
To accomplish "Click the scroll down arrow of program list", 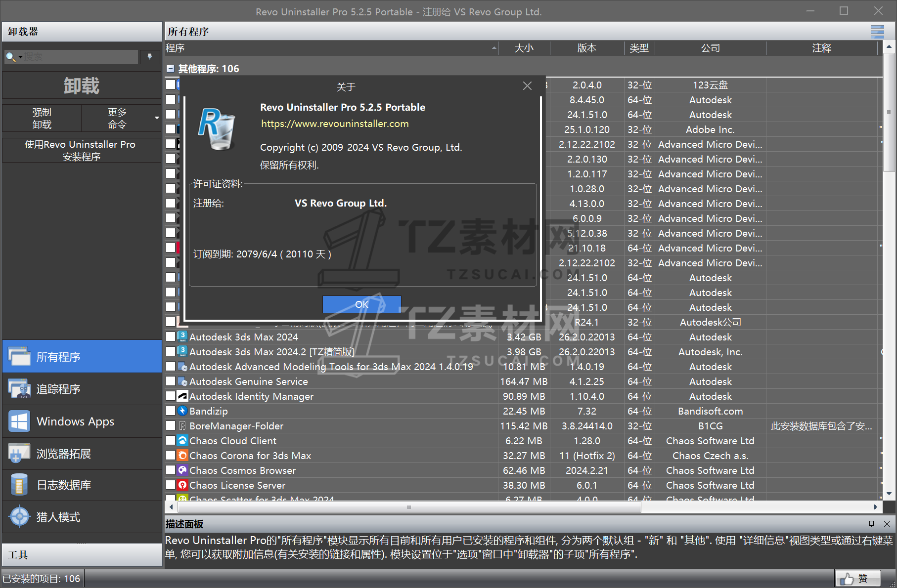I will [889, 494].
